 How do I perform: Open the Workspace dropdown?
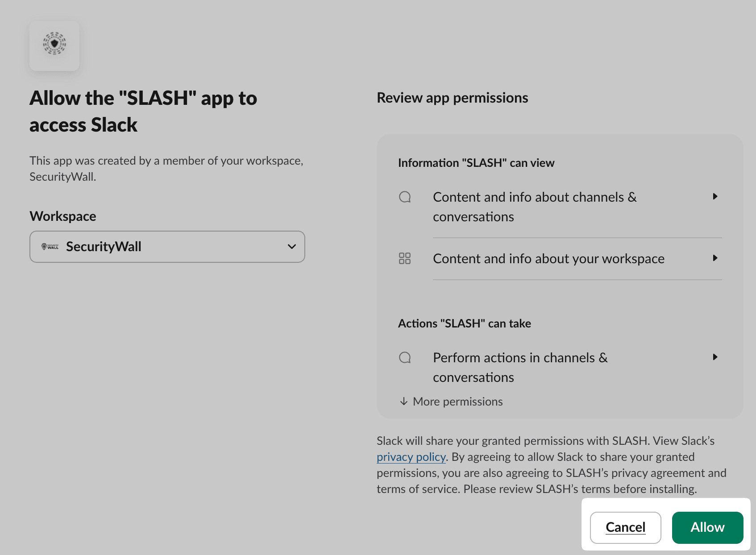click(167, 246)
